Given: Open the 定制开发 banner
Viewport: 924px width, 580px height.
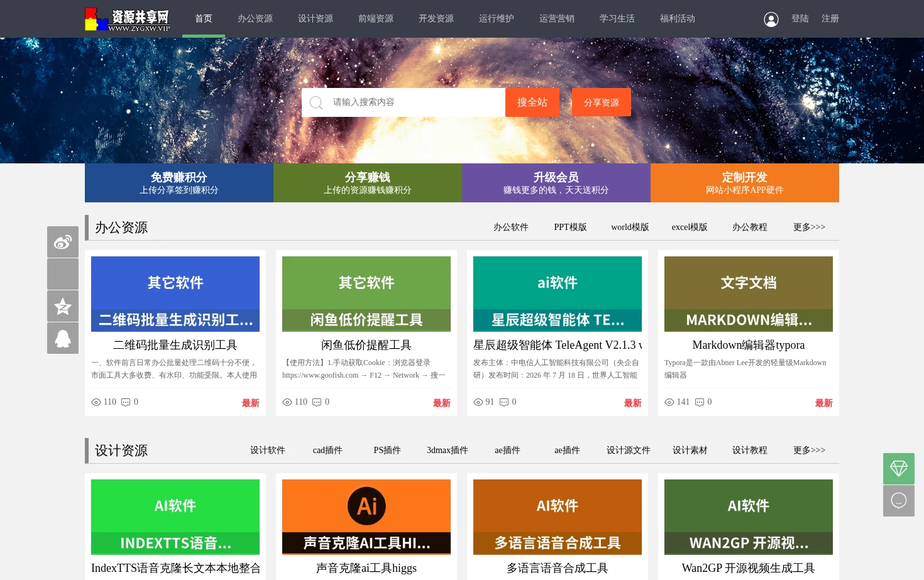Looking at the screenshot, I should pyautogui.click(x=745, y=183).
